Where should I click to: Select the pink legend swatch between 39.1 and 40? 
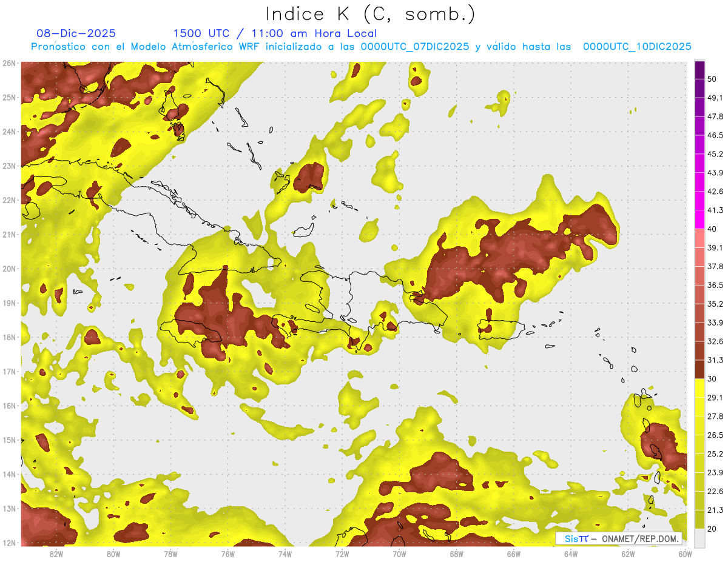[699, 238]
